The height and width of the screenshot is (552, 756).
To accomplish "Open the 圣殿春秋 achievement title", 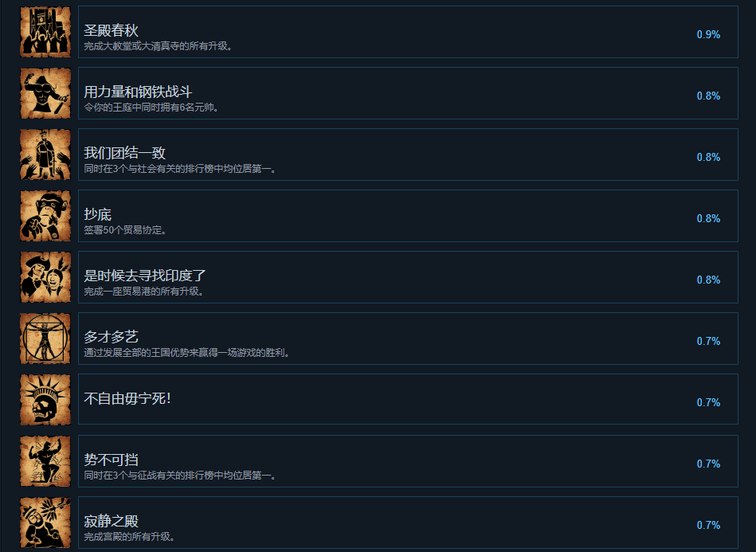I will click(x=111, y=30).
